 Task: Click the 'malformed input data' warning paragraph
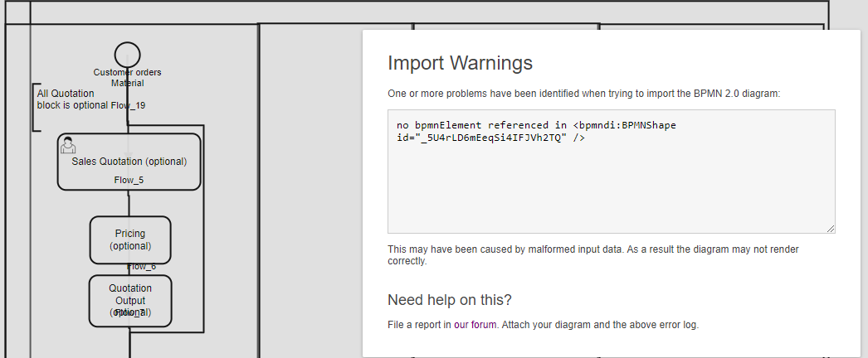coord(592,255)
